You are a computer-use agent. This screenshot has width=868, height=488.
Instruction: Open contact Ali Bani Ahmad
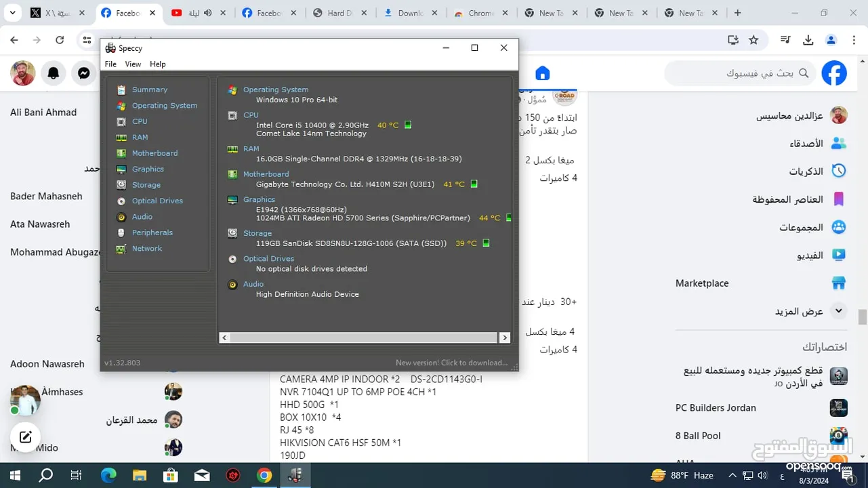click(43, 113)
